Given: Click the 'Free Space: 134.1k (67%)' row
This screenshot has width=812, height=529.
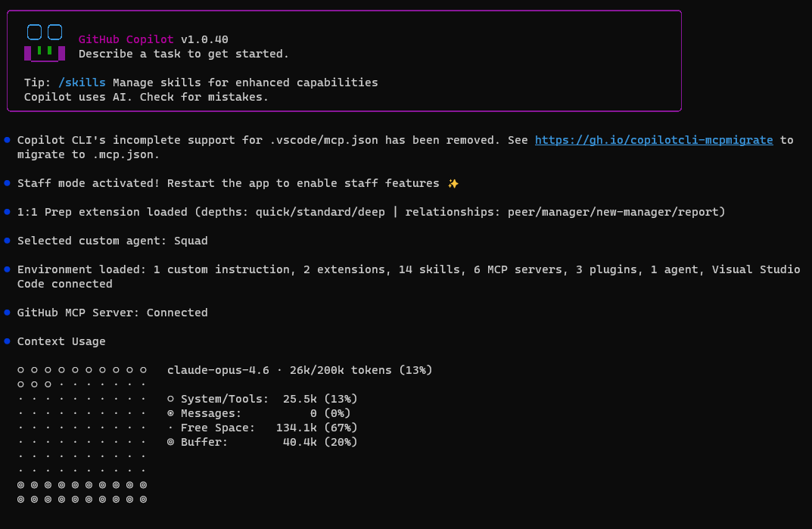Looking at the screenshot, I should coord(262,428).
